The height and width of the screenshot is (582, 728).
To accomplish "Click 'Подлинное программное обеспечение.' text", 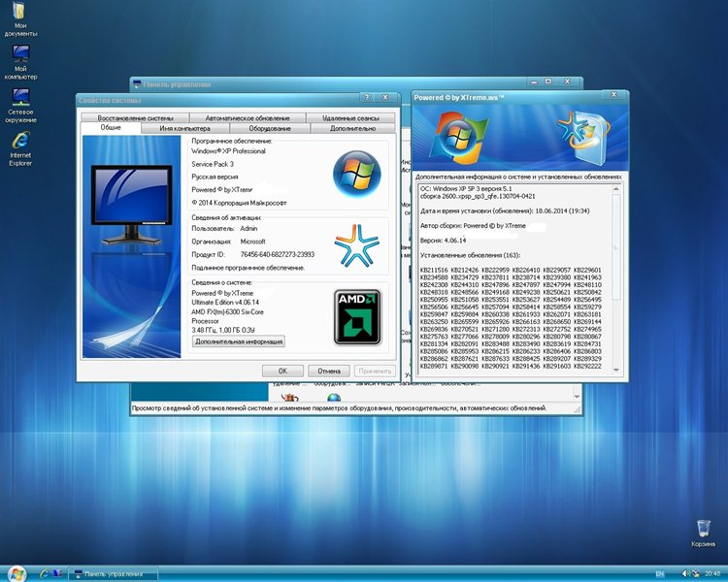I will 248,268.
